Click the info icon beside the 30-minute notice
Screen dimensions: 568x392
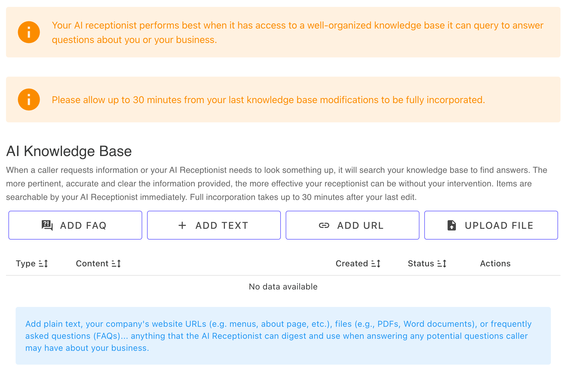[x=29, y=100]
